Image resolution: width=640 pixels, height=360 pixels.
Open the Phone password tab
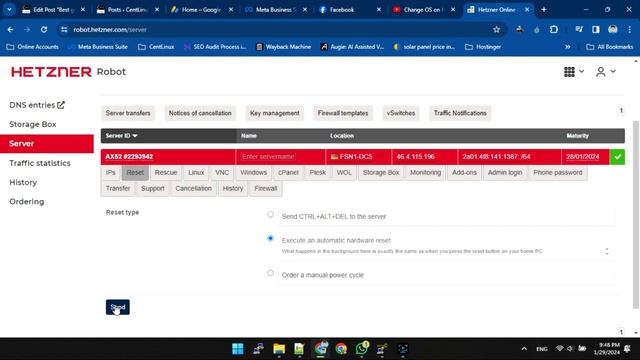pyautogui.click(x=558, y=173)
